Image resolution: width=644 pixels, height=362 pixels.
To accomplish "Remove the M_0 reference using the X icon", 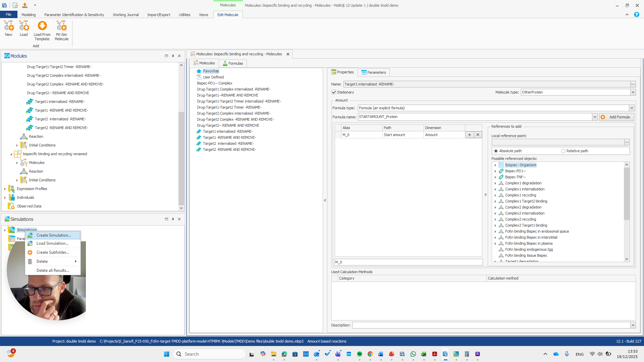I will (478, 135).
